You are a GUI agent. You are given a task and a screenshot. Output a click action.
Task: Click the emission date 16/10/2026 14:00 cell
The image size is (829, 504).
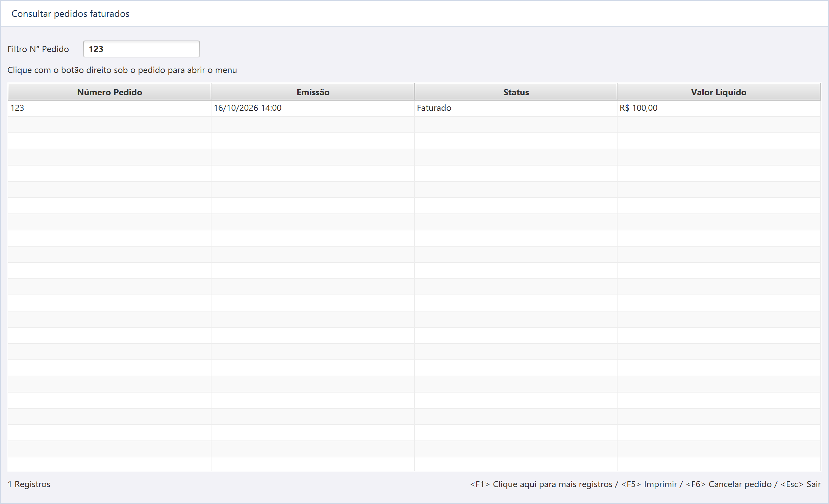tap(313, 108)
